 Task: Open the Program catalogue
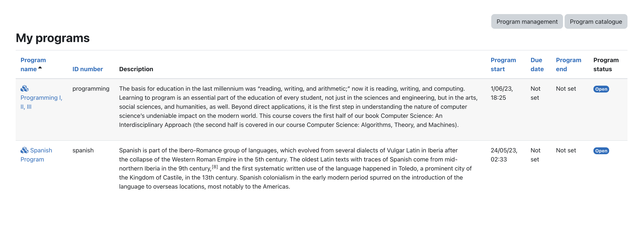pos(596,21)
